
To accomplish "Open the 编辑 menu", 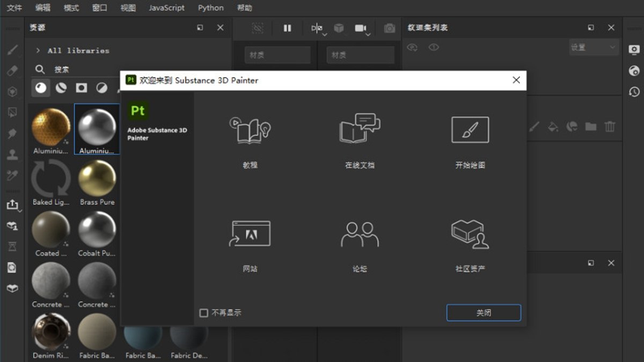I will click(x=43, y=8).
